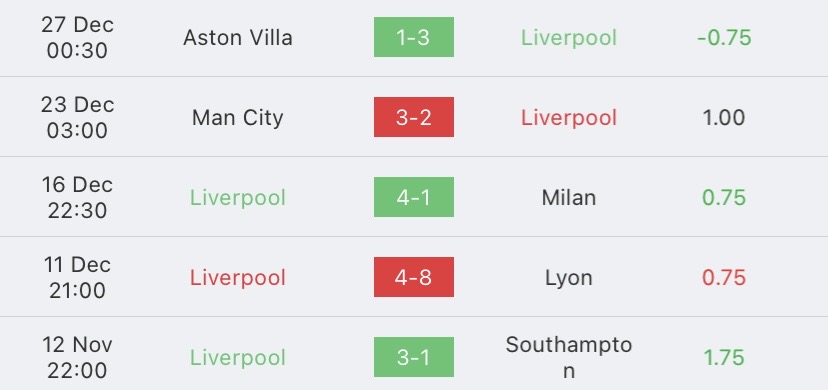
Task: Open the 3-1 Southampton score badge
Action: tap(413, 357)
